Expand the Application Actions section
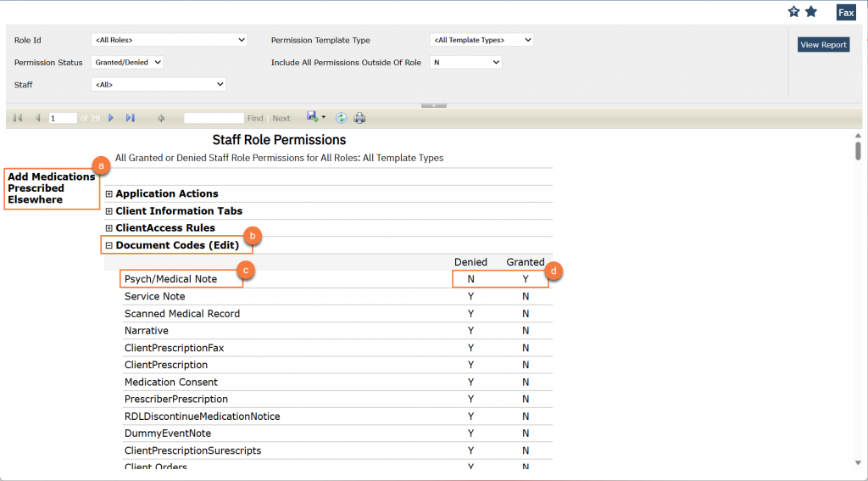Image resolution: width=868 pixels, height=481 pixels. (108, 194)
